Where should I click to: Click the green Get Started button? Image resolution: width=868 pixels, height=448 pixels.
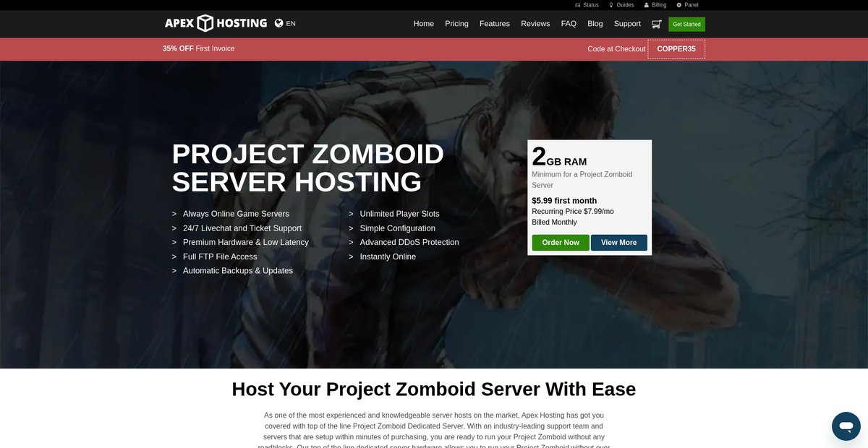(x=686, y=24)
